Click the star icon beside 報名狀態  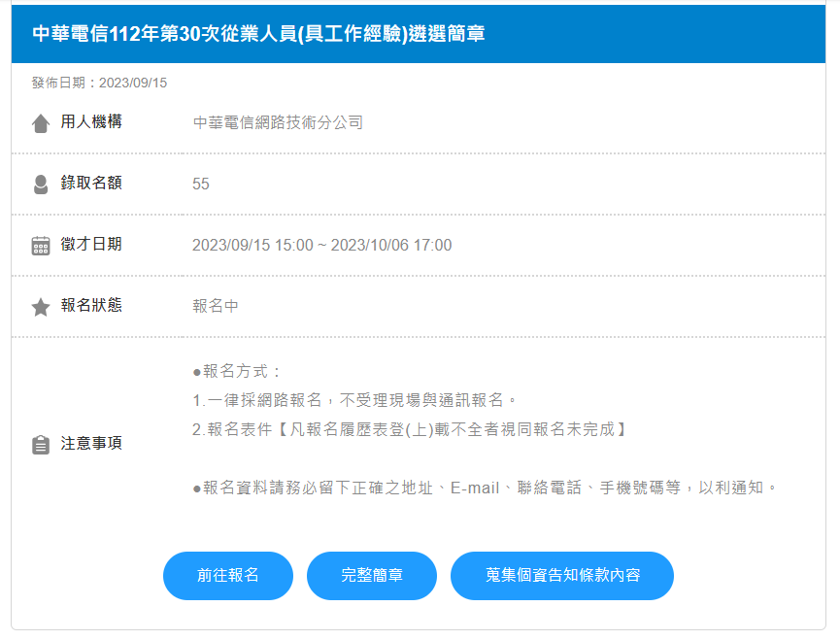pyautogui.click(x=41, y=307)
